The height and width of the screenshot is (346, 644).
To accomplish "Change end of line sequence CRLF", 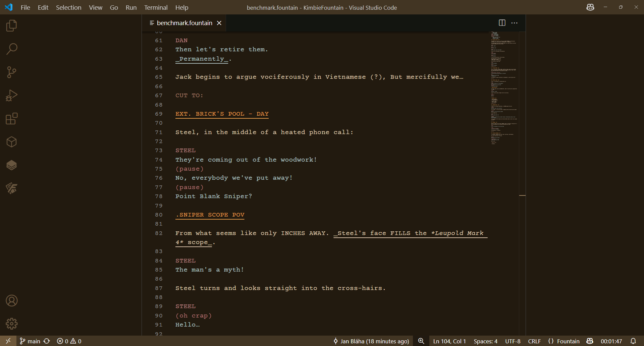I will [534, 341].
